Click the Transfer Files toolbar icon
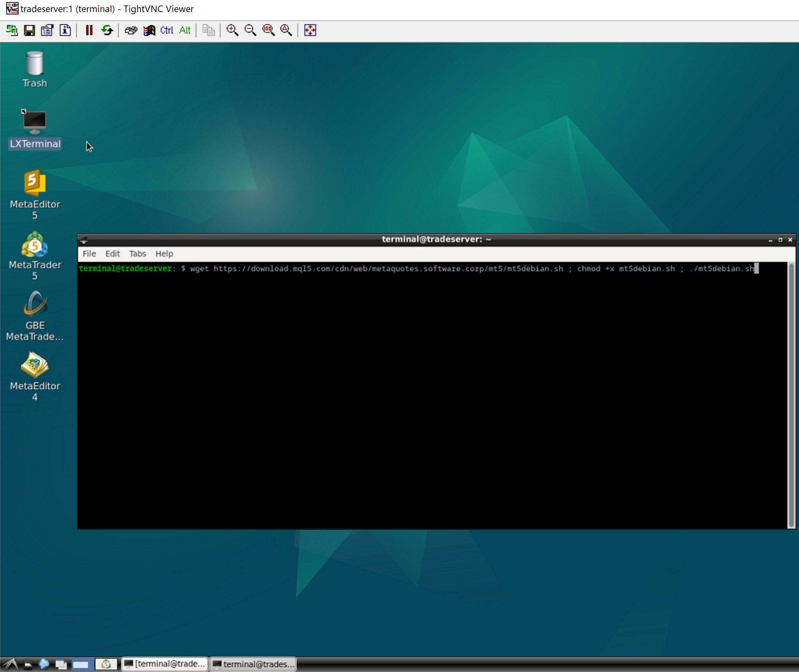799x672 pixels. (x=208, y=30)
